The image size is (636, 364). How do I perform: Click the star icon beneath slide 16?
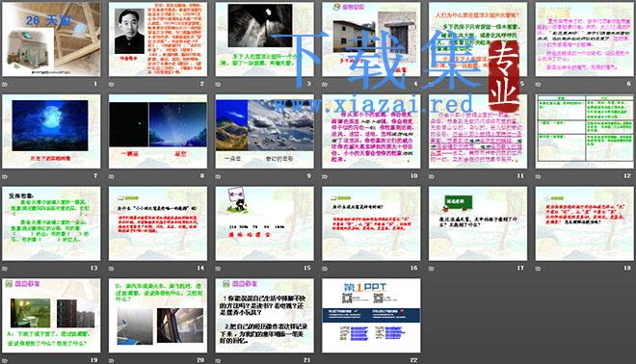[325, 268]
